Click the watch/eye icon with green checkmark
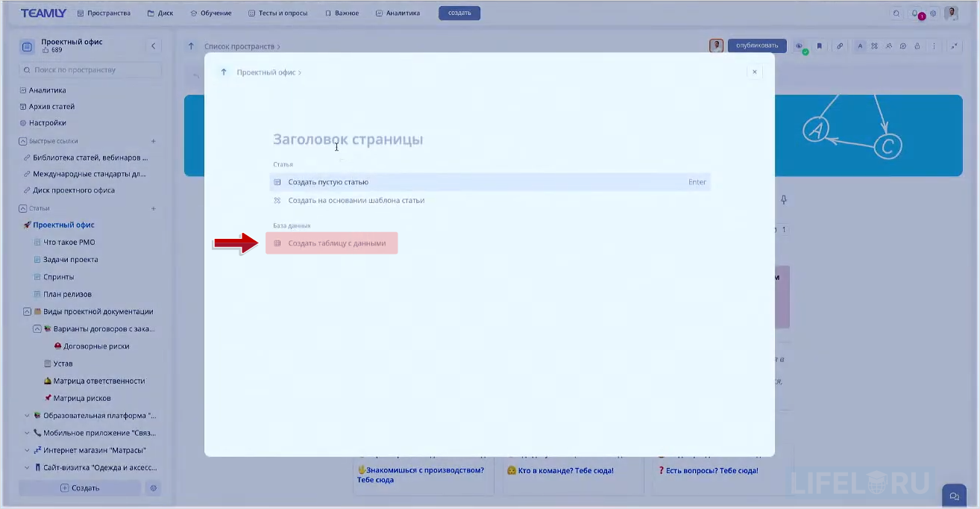This screenshot has height=509, width=980. point(799,46)
